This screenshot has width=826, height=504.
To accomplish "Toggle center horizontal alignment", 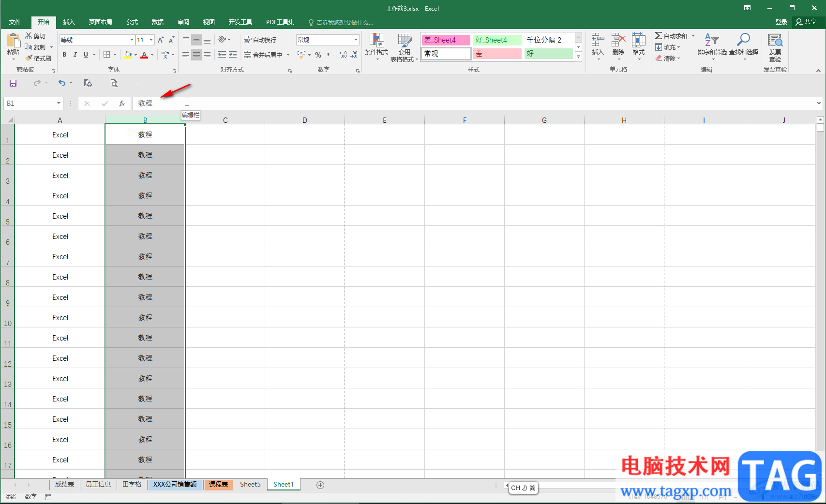I will [196, 55].
